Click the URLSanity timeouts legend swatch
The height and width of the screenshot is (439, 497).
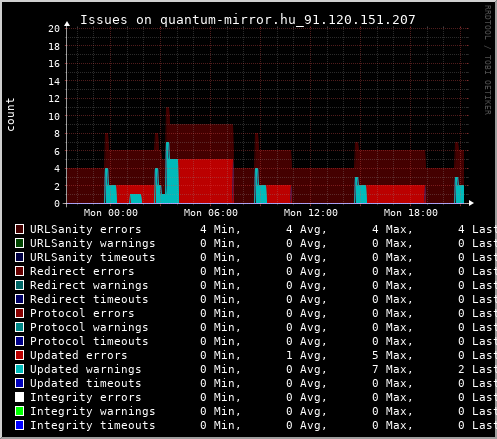pos(20,257)
